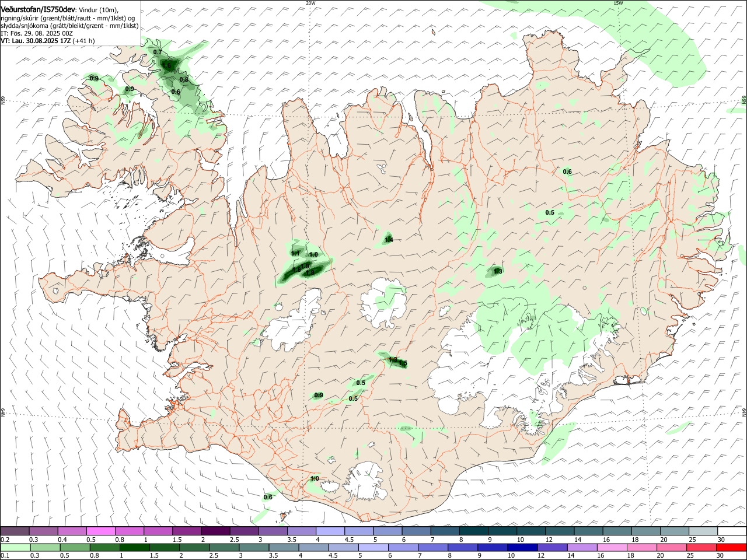Click the 1.4 precipitation value on the map
This screenshot has height=560, width=747.
coord(389,240)
